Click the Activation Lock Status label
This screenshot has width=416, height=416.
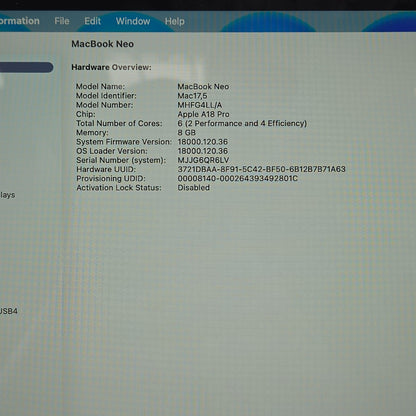click(119, 188)
